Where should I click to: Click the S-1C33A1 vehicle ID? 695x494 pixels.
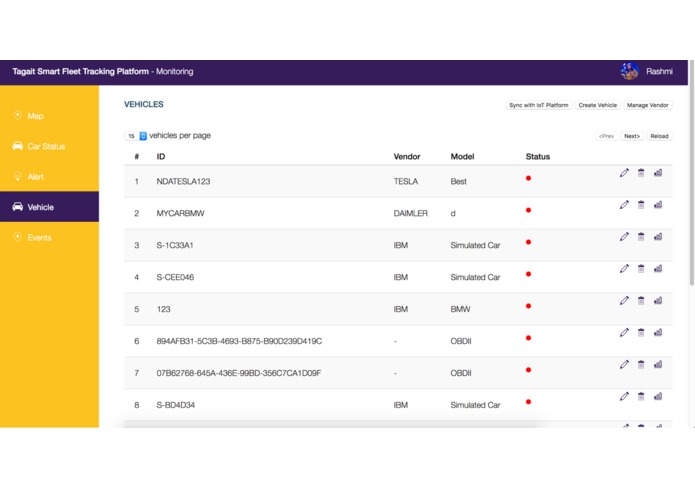pyautogui.click(x=175, y=245)
